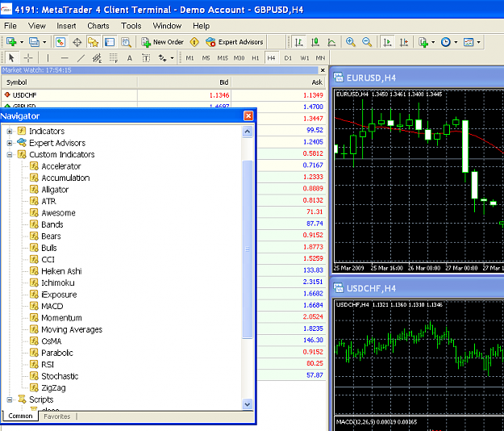This screenshot has width=504, height=431.
Task: Draw a horizontal line tool
Action: pos(65,58)
